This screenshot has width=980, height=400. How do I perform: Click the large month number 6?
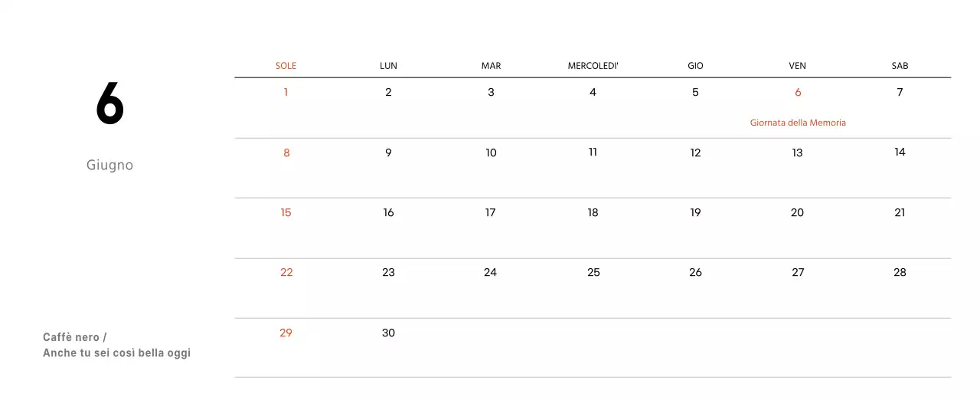[x=109, y=104]
